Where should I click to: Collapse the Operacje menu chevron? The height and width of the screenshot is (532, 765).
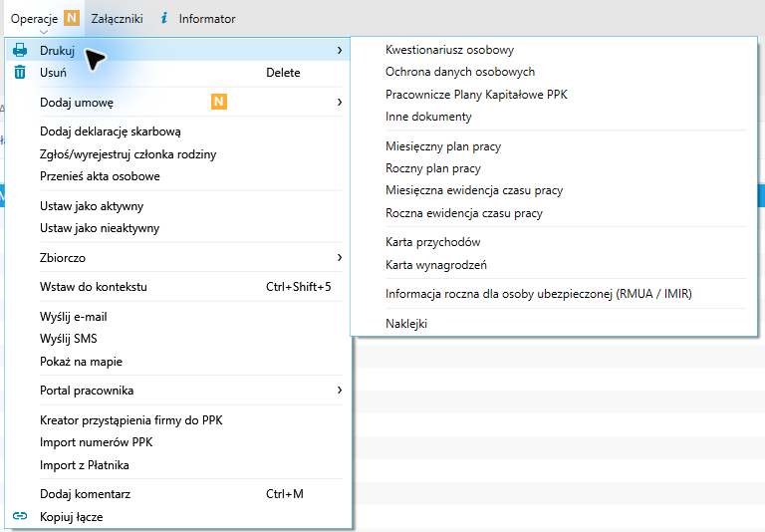click(44, 32)
